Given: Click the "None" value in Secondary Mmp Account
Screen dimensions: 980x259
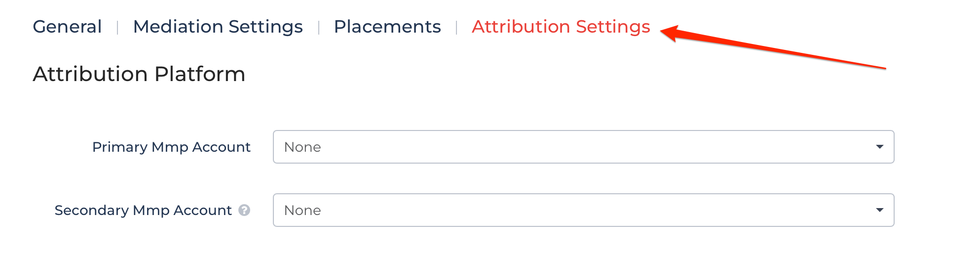Looking at the screenshot, I should pos(302,211).
